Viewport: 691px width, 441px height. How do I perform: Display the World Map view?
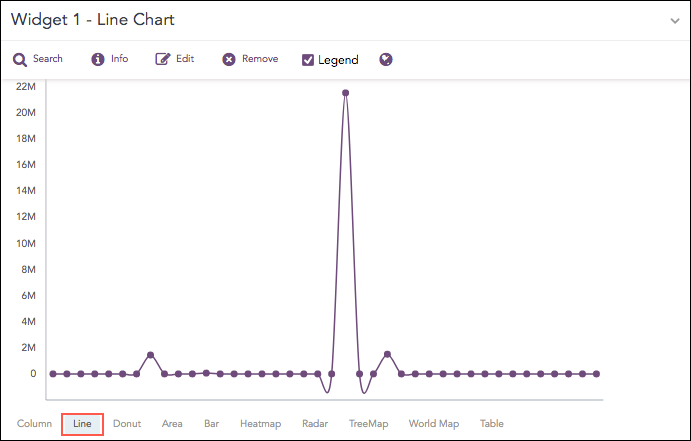pyautogui.click(x=434, y=424)
